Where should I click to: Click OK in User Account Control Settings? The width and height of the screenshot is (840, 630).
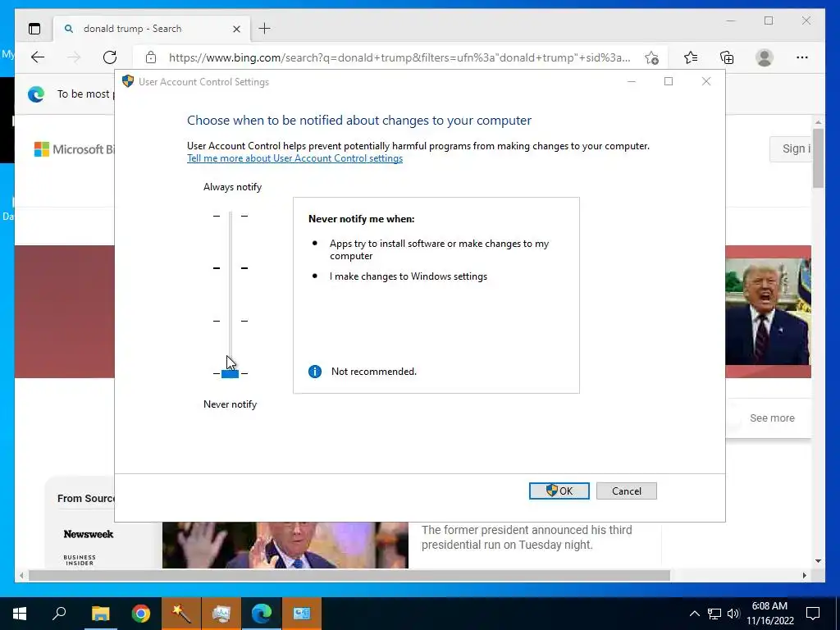click(559, 491)
